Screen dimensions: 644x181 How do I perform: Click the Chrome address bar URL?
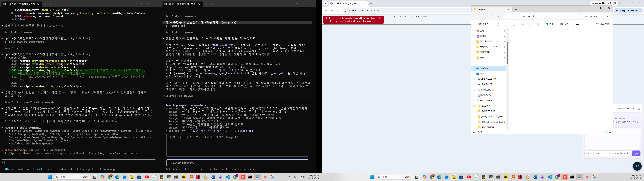(x=364, y=11)
